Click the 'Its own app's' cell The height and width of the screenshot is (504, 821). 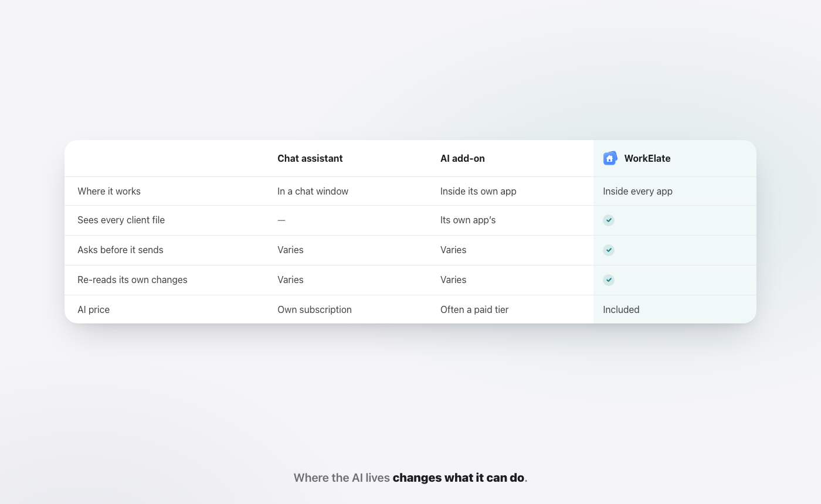pos(468,220)
